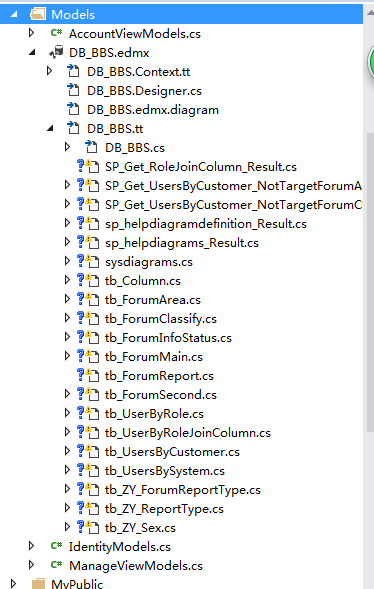Click the DB_BBS.Designer.cs file icon
The image size is (374, 589).
73,90
